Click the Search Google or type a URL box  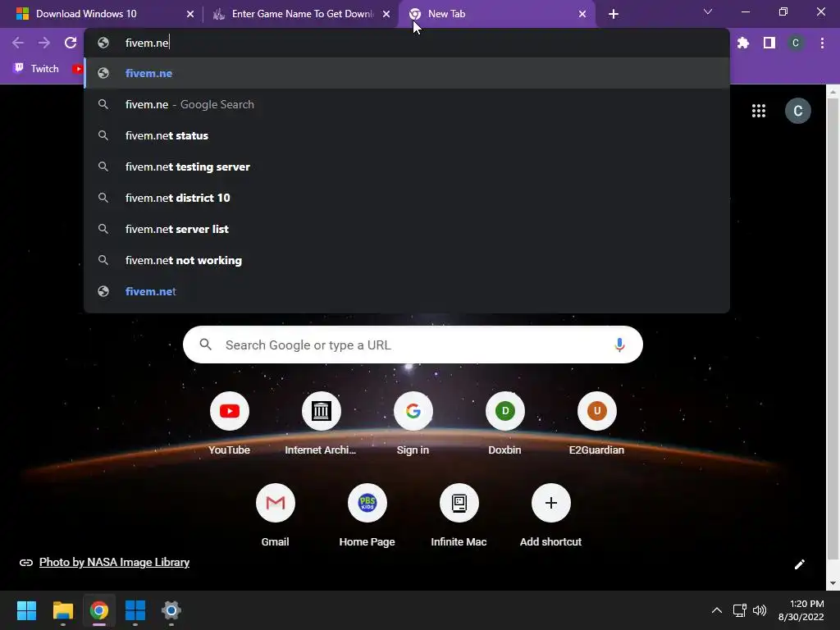(x=413, y=345)
